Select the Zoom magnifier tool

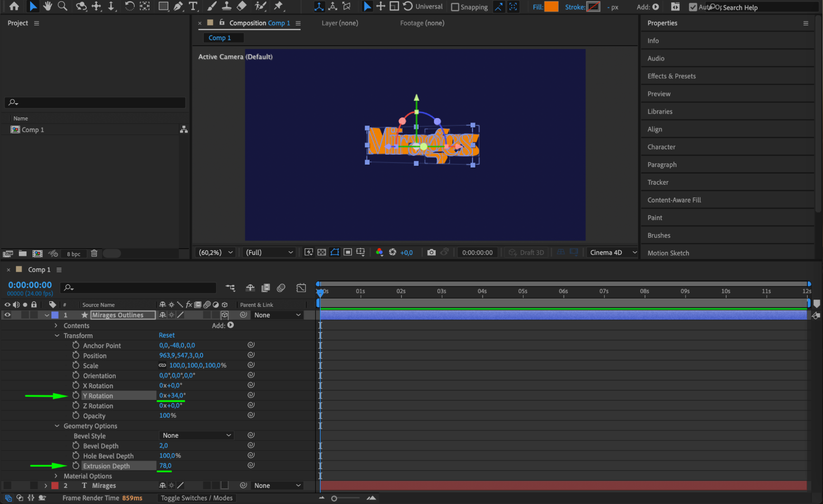click(63, 6)
